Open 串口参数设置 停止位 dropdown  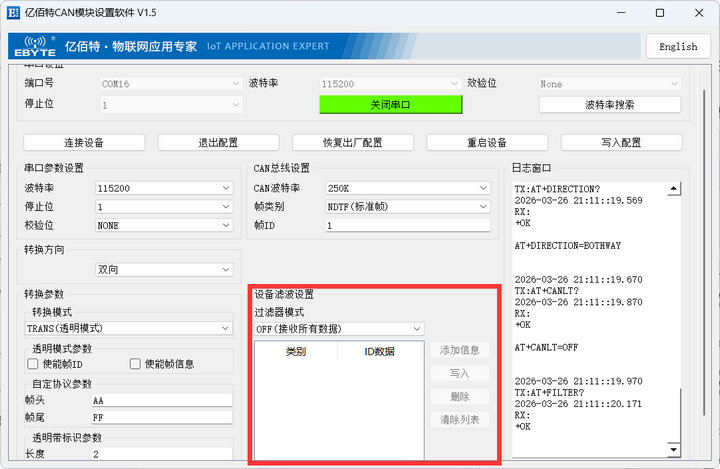click(x=164, y=207)
